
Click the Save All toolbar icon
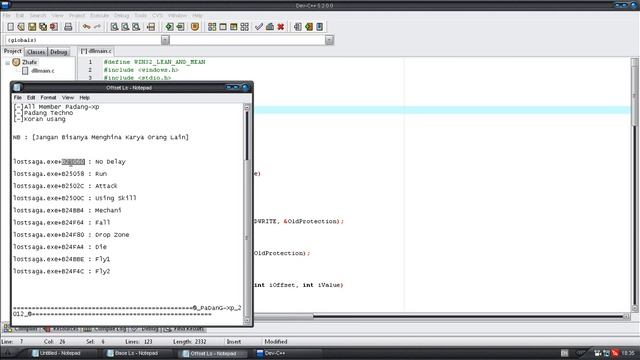43,27
